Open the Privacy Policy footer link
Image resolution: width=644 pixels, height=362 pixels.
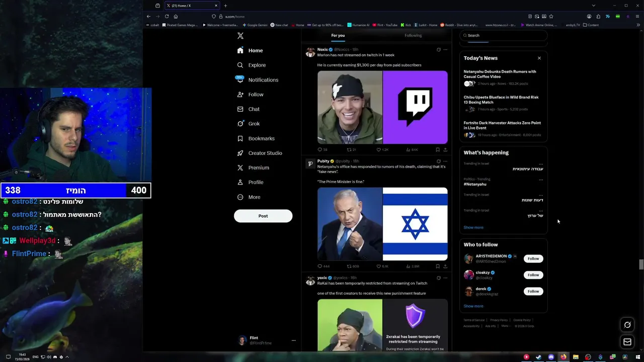click(499, 320)
